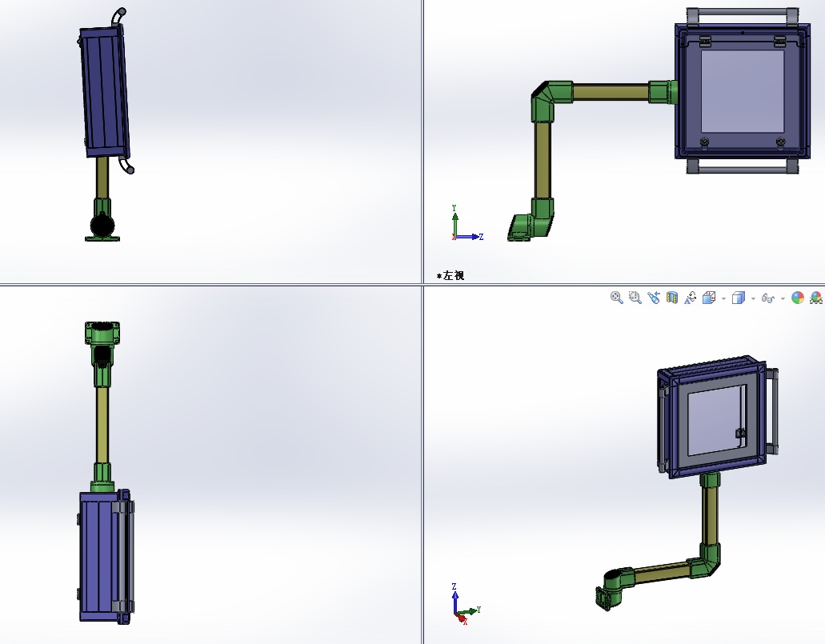
Task: Toggle the Section View tool
Action: [x=672, y=298]
